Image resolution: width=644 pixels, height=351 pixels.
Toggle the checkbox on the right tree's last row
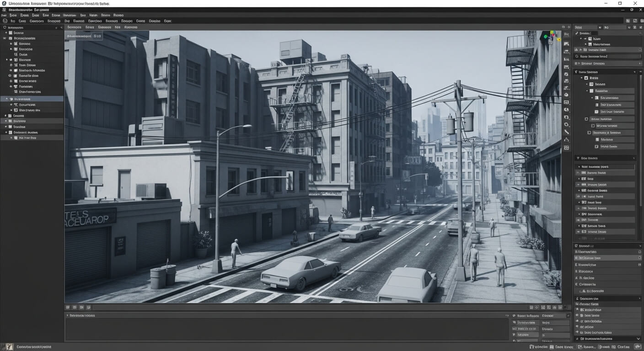596,147
